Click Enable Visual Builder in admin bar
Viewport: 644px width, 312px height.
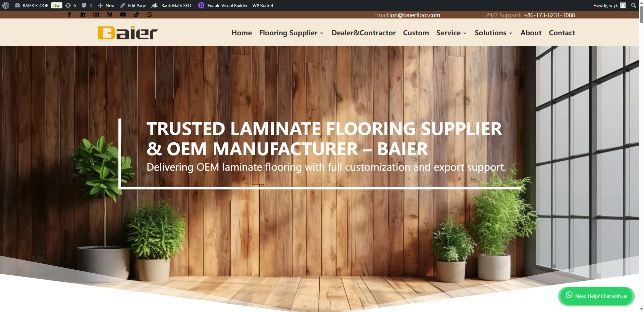[x=223, y=5]
